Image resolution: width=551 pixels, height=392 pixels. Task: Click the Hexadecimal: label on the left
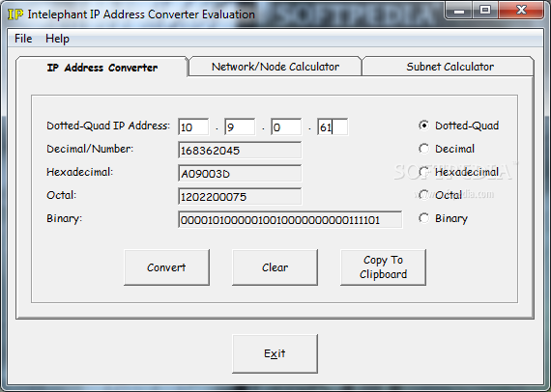[80, 172]
